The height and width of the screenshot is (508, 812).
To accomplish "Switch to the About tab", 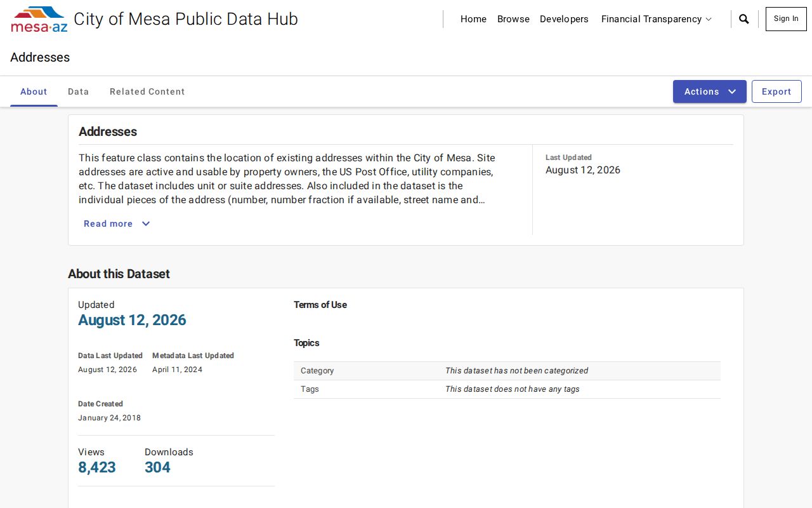I will [34, 91].
